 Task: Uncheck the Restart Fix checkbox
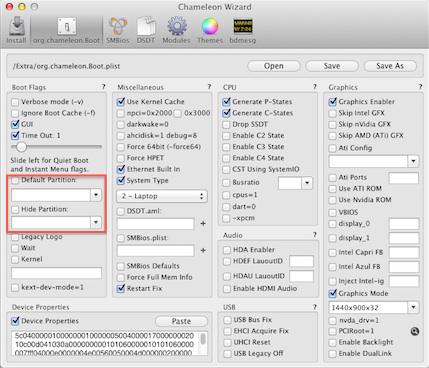[121, 288]
